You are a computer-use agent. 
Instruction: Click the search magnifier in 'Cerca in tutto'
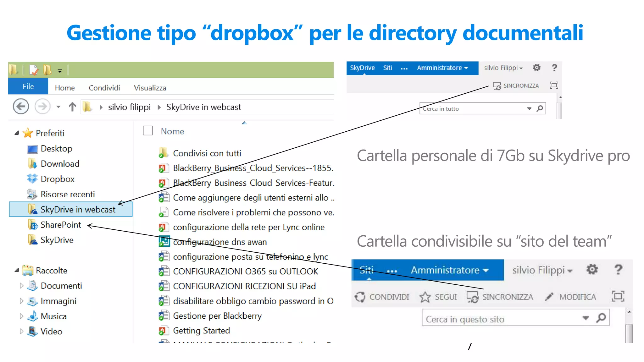coord(540,108)
